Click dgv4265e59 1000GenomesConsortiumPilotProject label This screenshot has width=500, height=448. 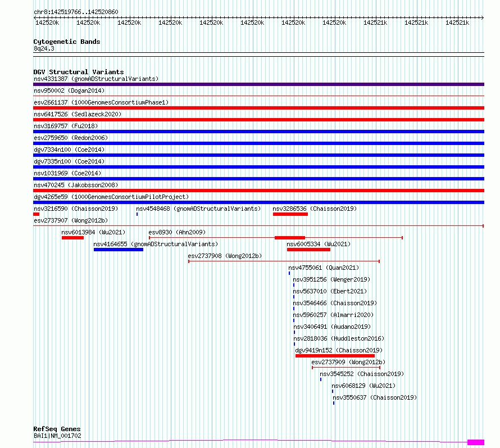point(111,197)
